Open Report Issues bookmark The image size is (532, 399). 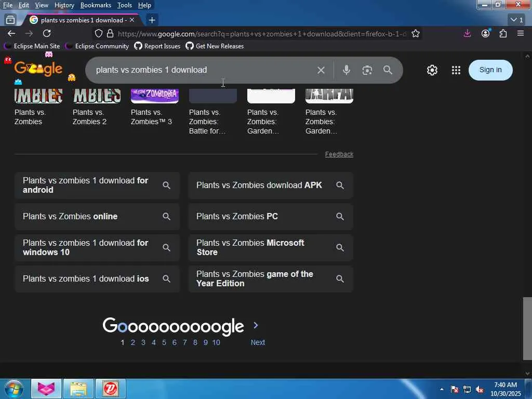(157, 46)
